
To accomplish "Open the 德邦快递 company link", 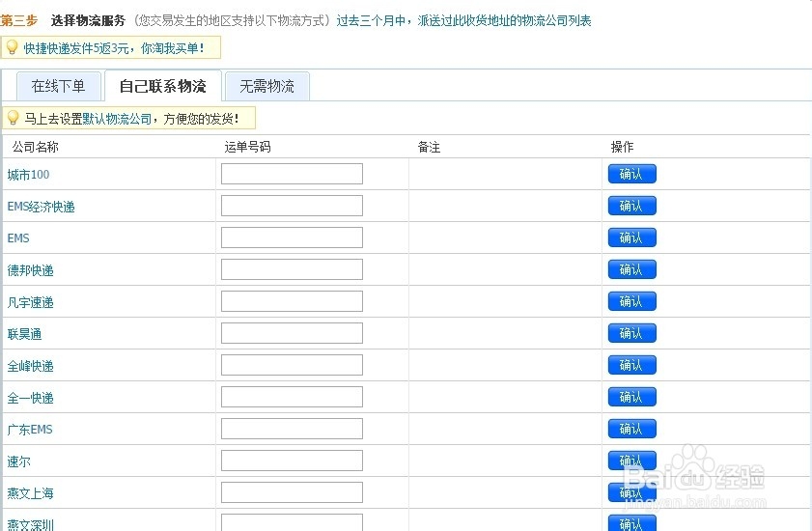I will click(x=30, y=270).
